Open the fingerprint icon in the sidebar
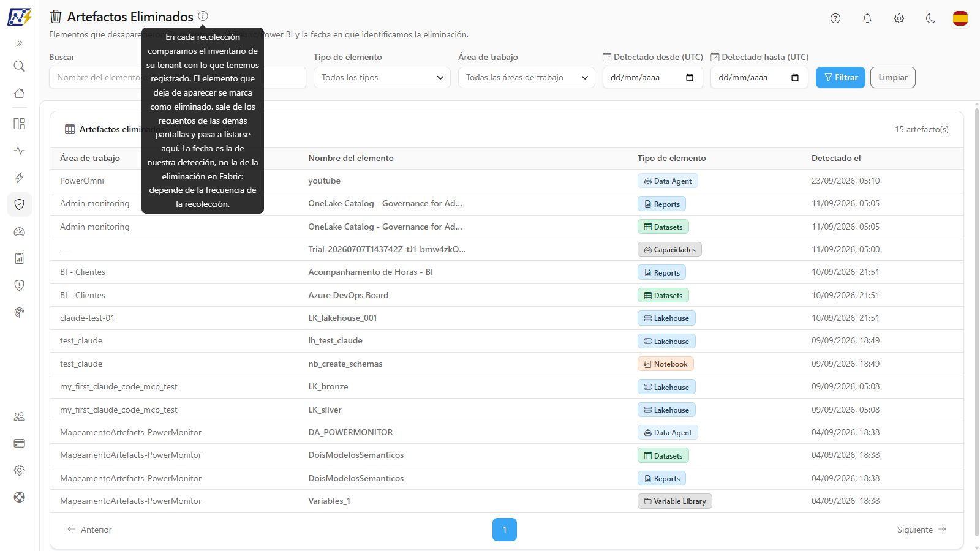The image size is (980, 551). tap(20, 312)
